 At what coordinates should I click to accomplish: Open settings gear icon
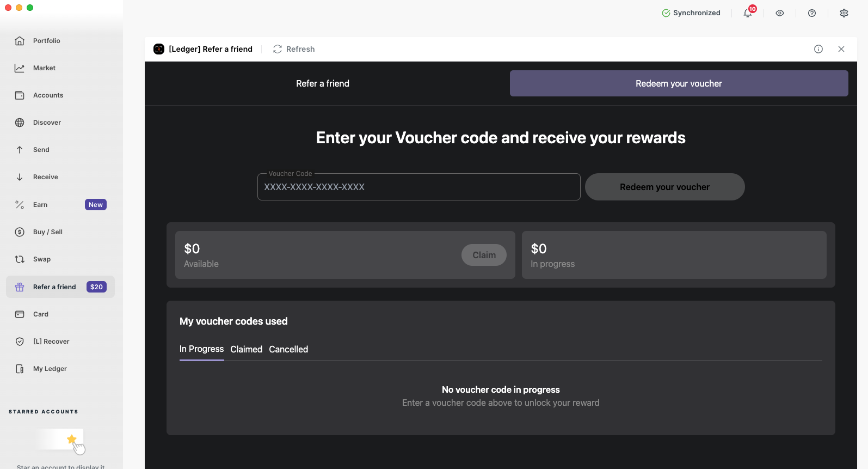click(844, 13)
